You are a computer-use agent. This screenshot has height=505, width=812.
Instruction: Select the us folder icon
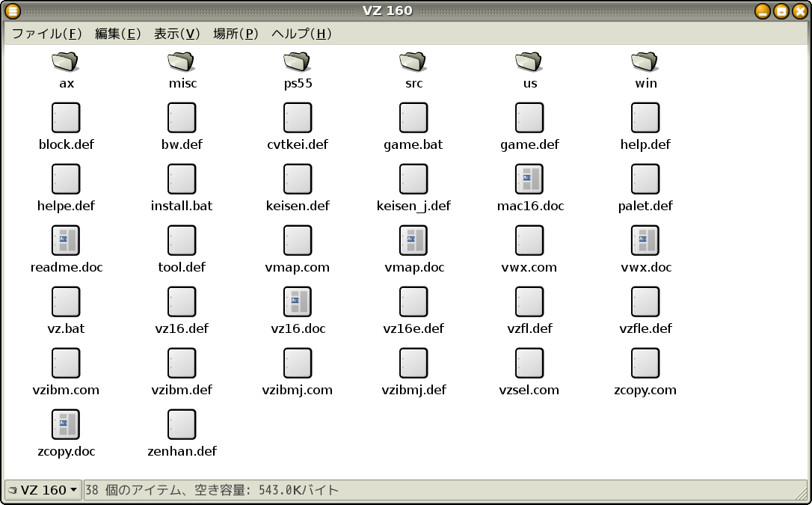coord(529,61)
